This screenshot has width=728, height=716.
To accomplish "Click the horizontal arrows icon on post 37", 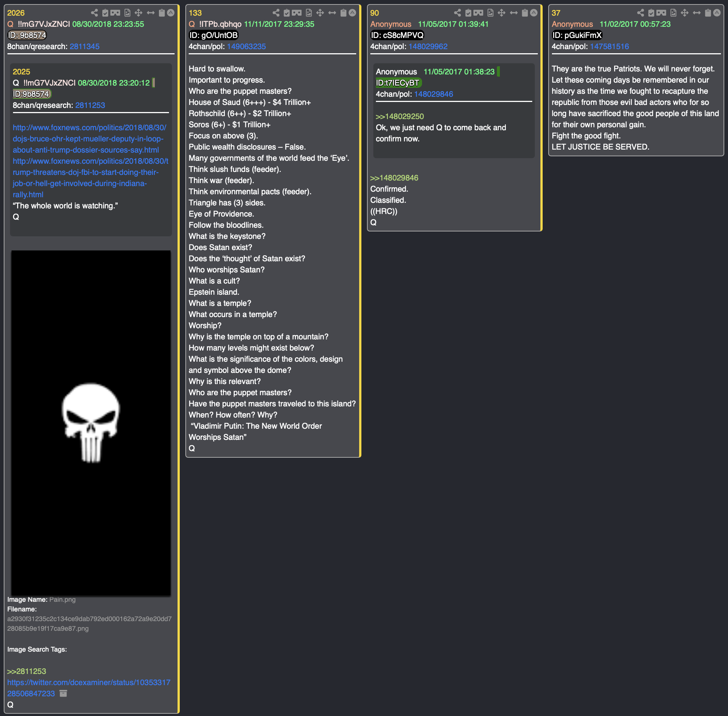I will [x=697, y=13].
